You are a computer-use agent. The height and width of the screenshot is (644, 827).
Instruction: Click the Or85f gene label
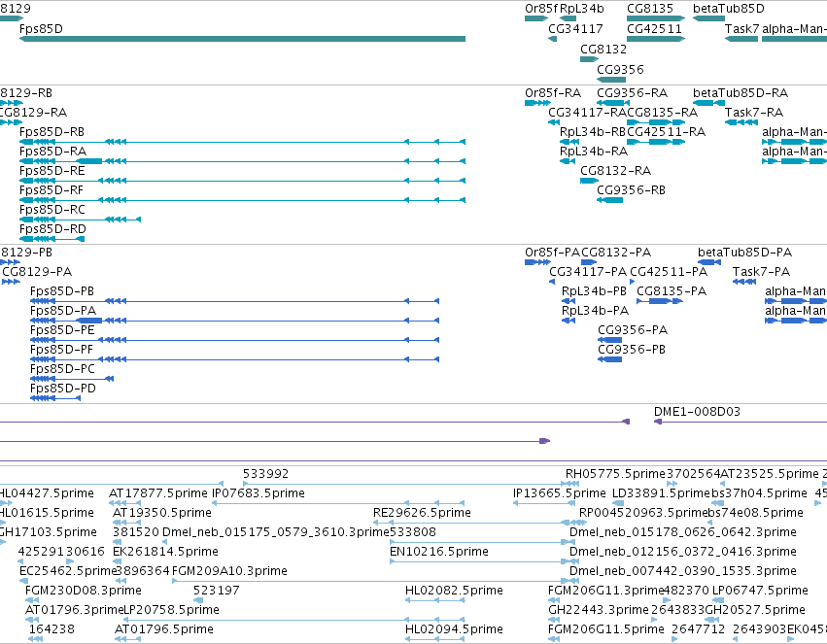(540, 9)
